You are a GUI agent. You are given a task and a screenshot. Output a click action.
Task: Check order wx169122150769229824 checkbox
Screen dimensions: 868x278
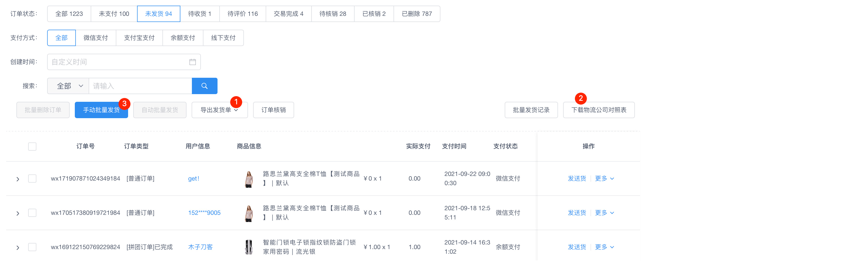(x=32, y=247)
